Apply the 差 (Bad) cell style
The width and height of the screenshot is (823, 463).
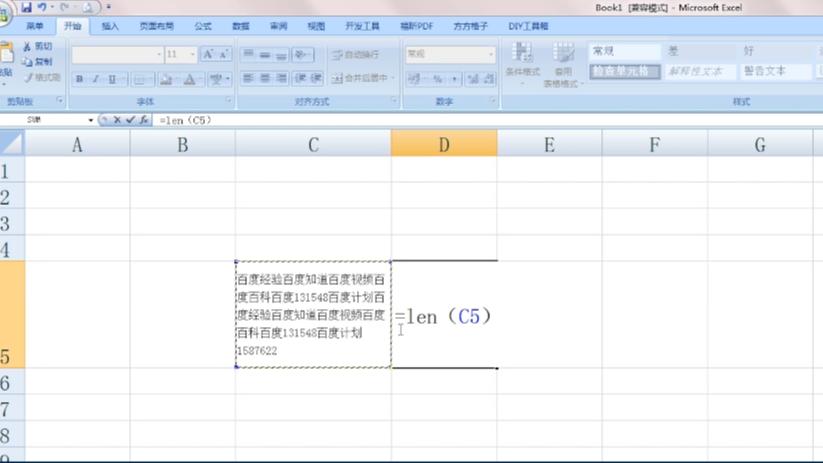click(700, 51)
